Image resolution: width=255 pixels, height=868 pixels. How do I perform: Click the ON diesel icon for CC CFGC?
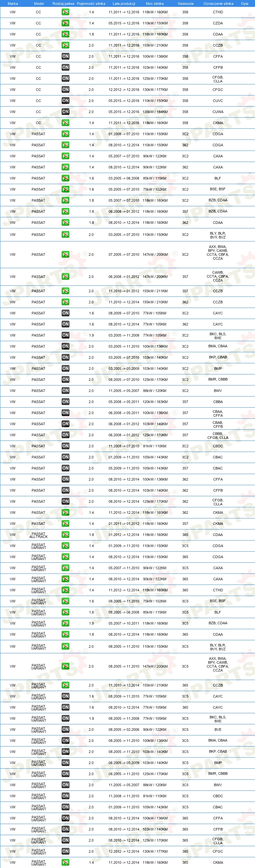pyautogui.click(x=66, y=90)
